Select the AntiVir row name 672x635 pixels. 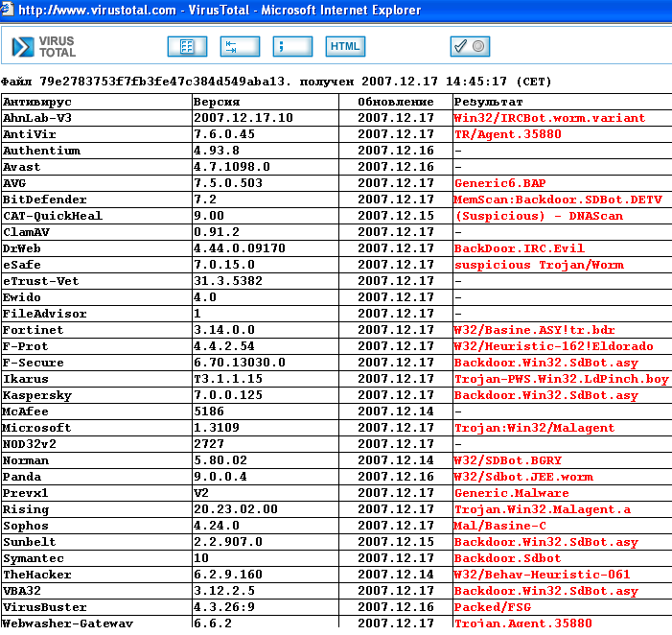[30, 134]
